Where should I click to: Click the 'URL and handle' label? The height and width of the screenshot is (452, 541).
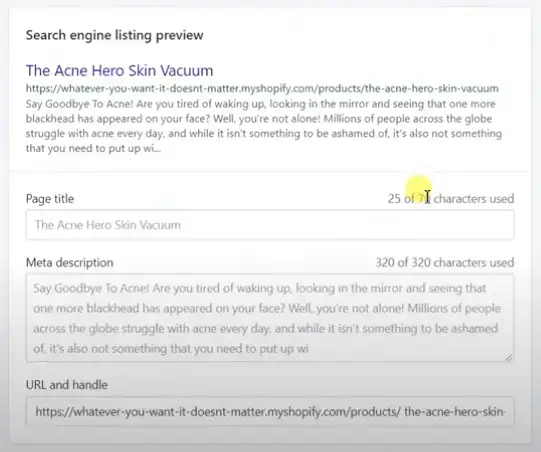coord(67,385)
